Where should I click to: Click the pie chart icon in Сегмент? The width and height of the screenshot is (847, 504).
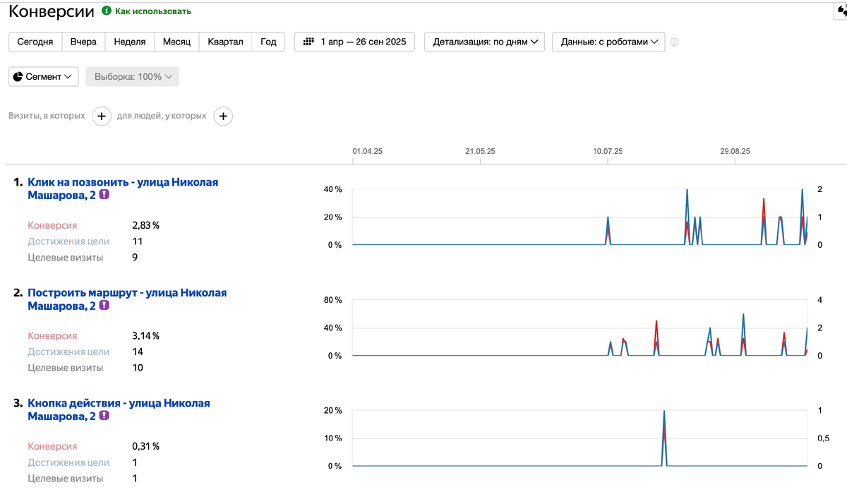(18, 76)
